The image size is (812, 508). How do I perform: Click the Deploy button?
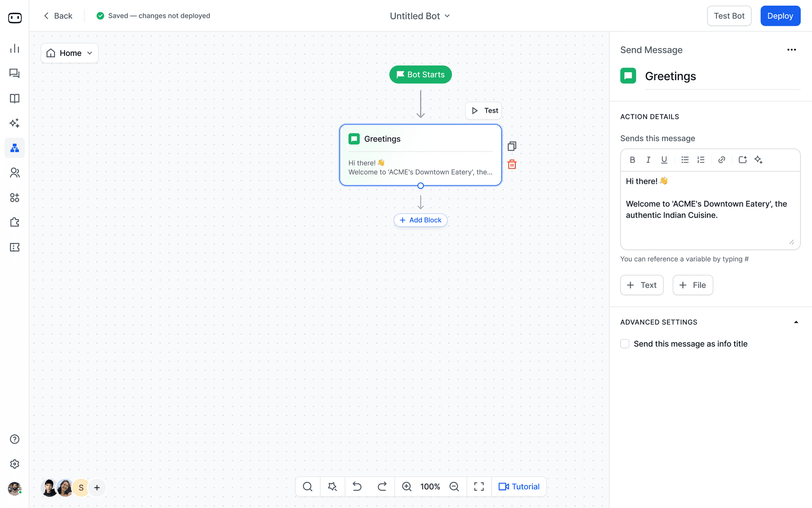coord(780,16)
